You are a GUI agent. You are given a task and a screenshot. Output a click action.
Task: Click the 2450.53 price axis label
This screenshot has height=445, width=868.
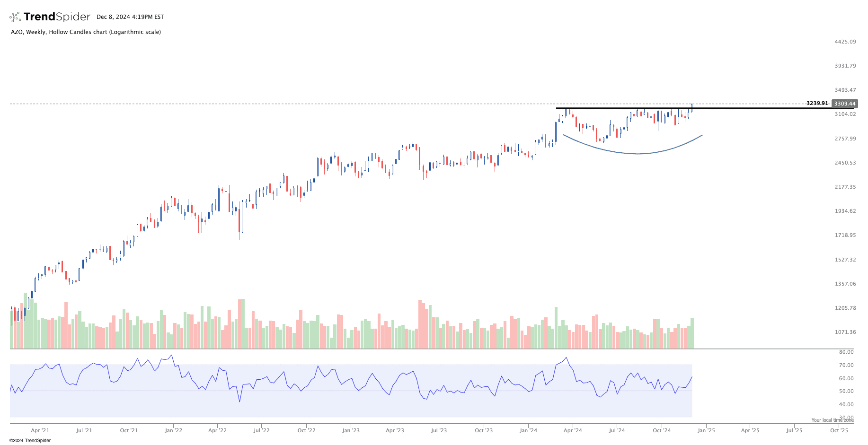(x=845, y=163)
